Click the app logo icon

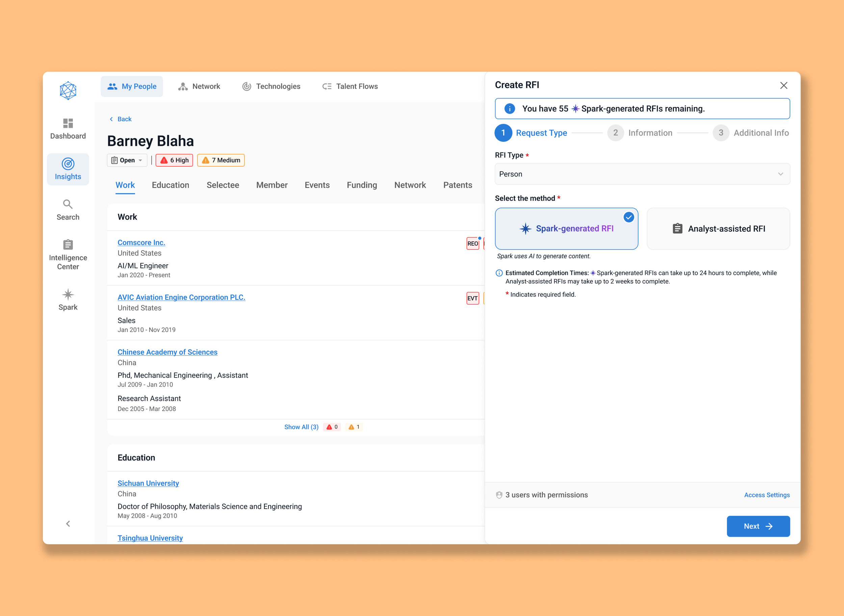68,90
